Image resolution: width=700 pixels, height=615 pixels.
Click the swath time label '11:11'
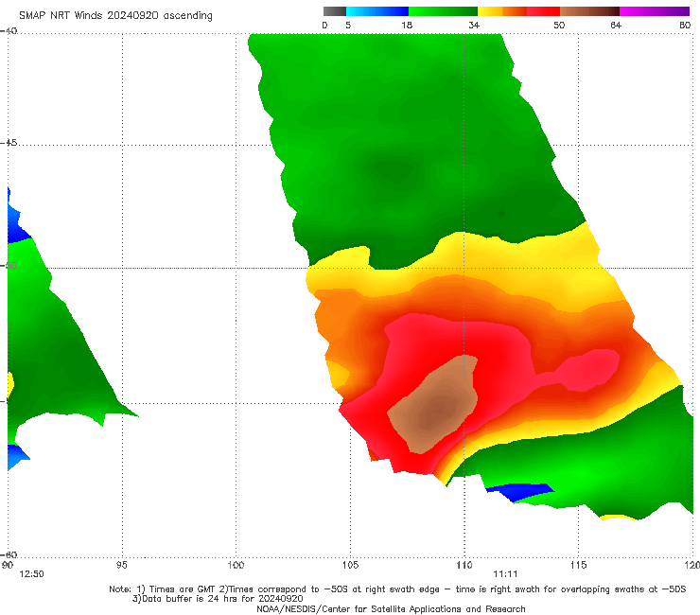[x=505, y=574]
